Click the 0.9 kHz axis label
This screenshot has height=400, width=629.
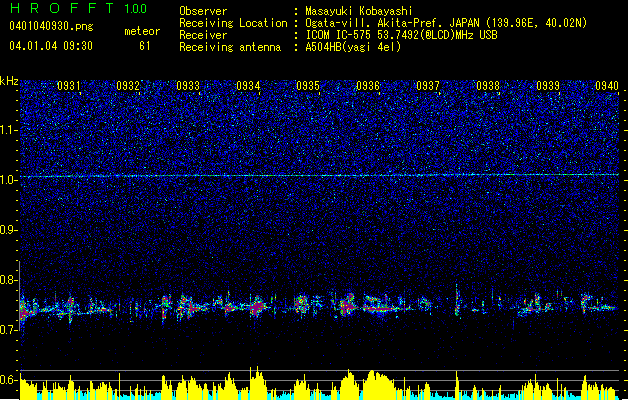[9, 230]
